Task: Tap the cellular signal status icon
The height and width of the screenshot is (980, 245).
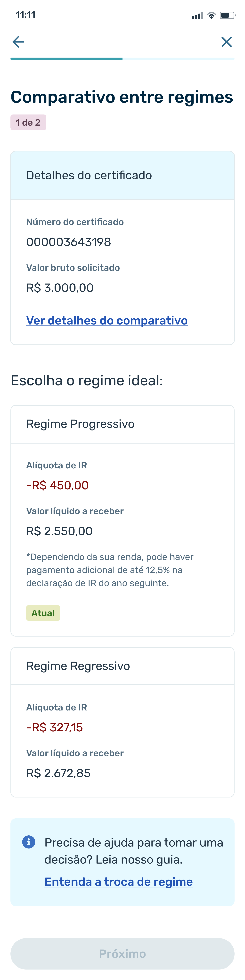Action: [197, 16]
